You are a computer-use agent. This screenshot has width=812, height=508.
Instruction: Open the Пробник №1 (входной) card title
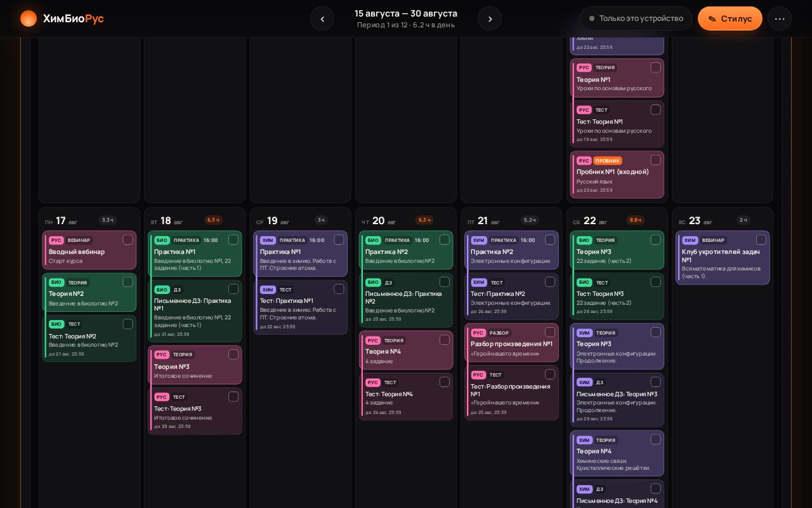pyautogui.click(x=613, y=171)
